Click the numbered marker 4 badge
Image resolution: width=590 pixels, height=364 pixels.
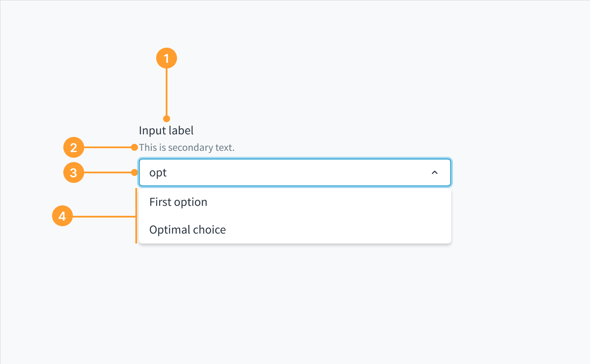coord(62,216)
